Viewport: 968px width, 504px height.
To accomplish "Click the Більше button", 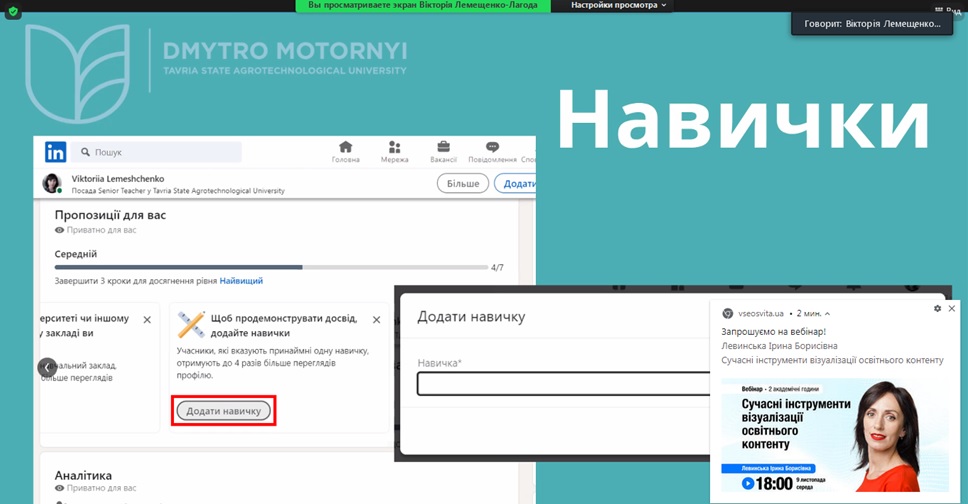I will click(x=463, y=183).
